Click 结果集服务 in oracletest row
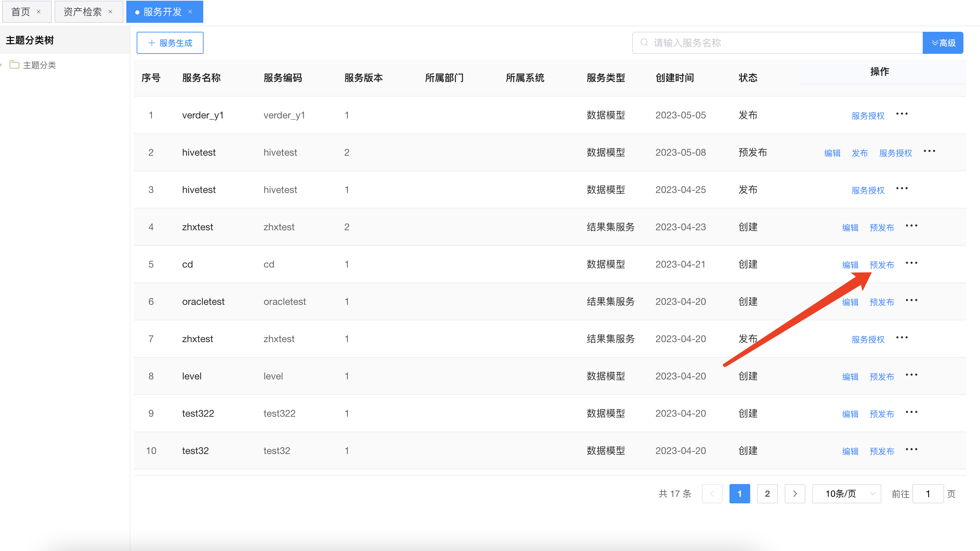 click(610, 301)
